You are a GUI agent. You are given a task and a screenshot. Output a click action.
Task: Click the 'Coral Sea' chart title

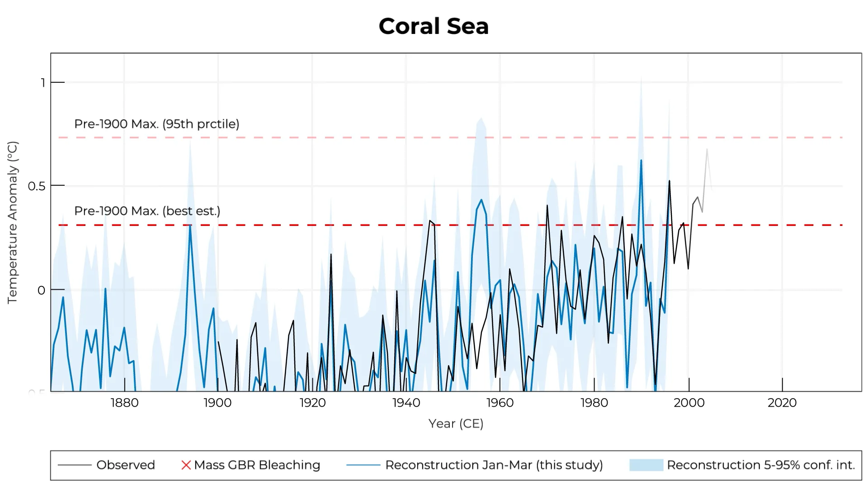(434, 26)
